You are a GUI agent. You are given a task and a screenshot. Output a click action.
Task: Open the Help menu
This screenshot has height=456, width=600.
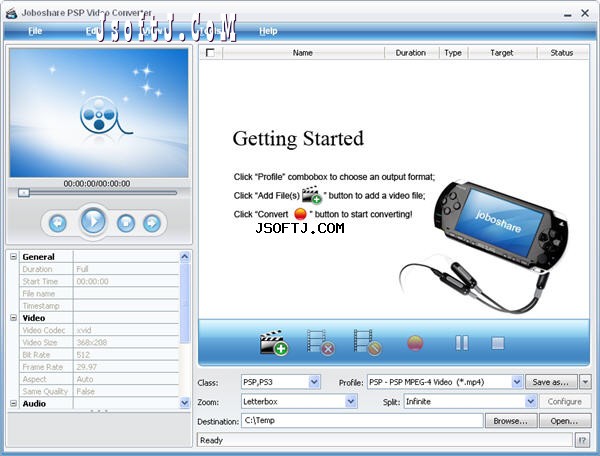[268, 31]
